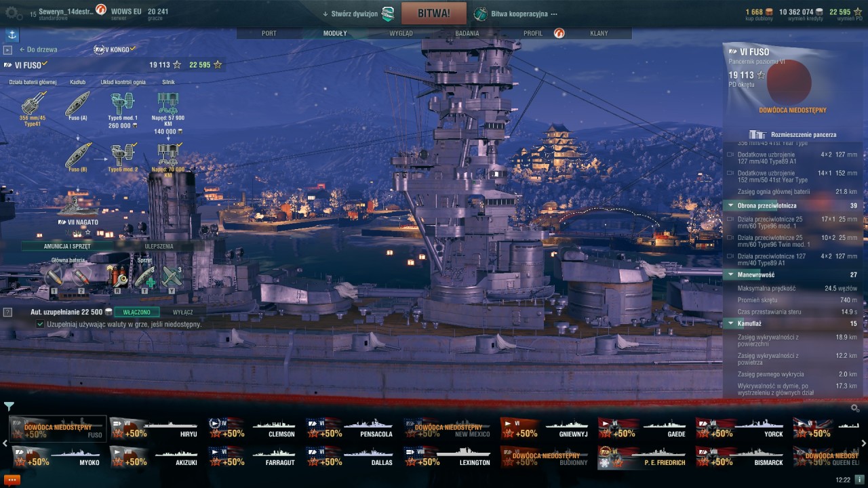This screenshot has width=868, height=488.
Task: Disable auto resupply with WYŁĄCZ
Action: (182, 312)
